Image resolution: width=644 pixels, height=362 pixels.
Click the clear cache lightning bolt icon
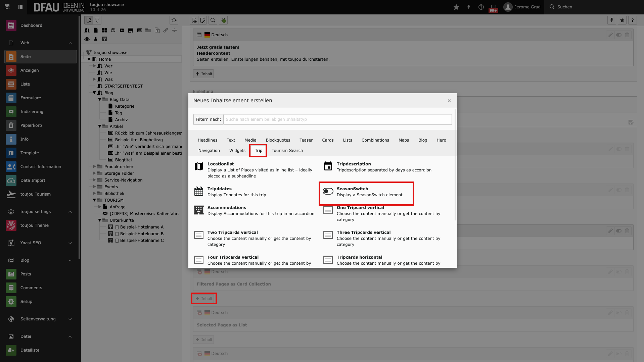[468, 7]
